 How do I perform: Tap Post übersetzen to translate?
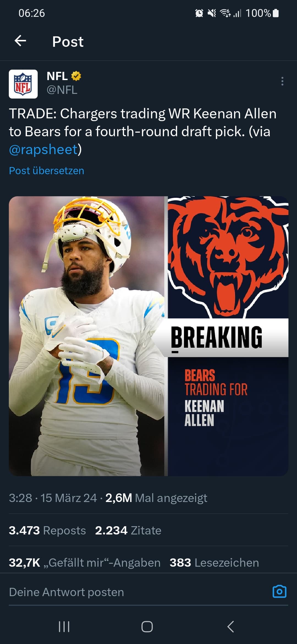pos(46,171)
